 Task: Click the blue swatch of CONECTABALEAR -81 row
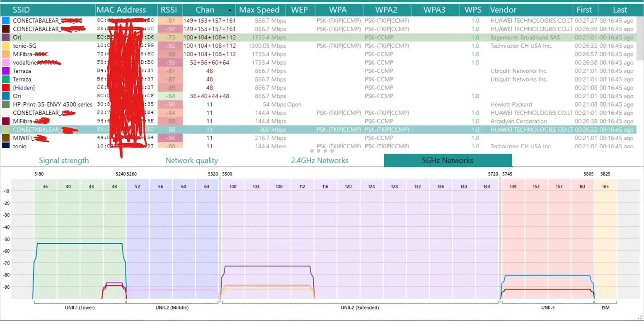[x=6, y=20]
